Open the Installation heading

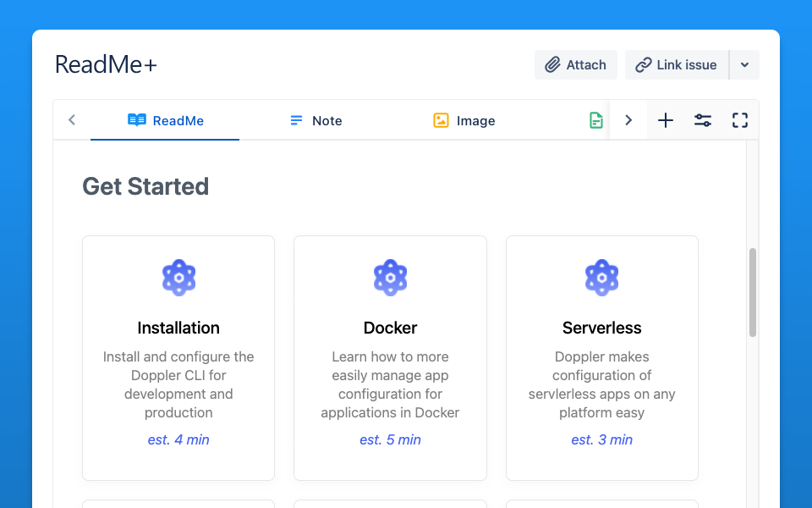tap(178, 328)
